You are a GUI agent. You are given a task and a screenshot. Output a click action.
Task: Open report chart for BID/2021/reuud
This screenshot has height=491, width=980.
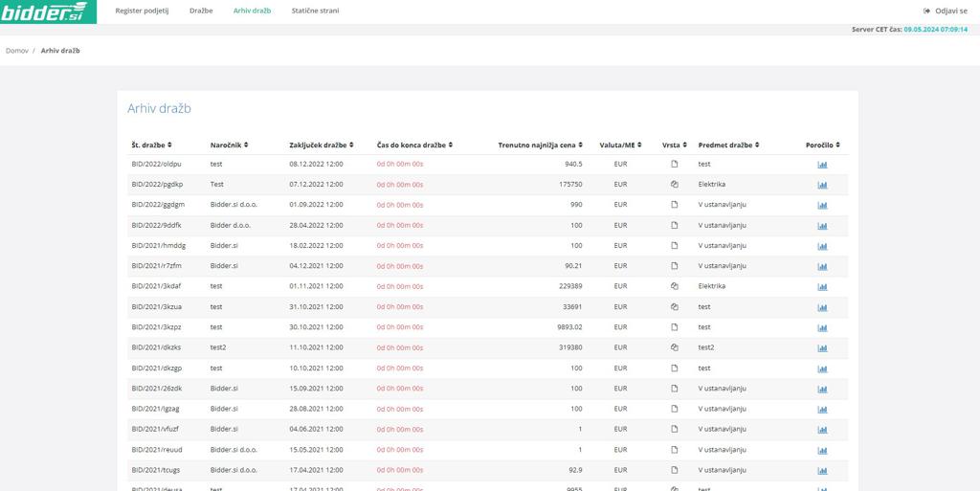pos(822,451)
